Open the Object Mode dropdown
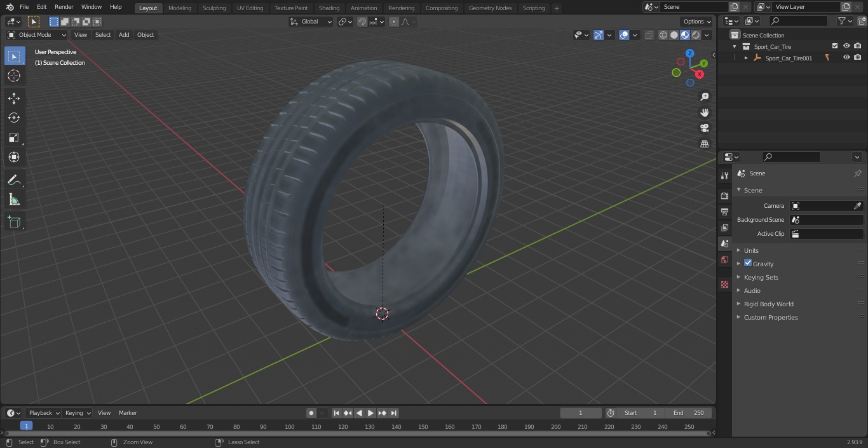 (37, 35)
